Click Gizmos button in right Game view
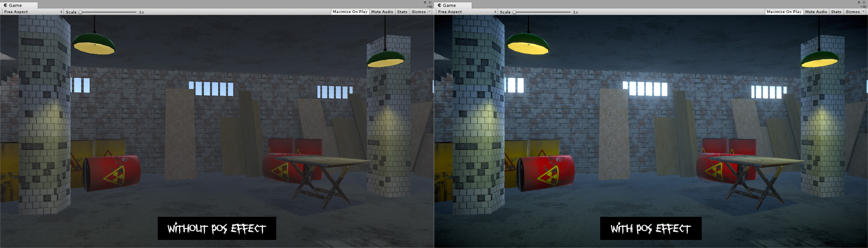This screenshot has height=248, width=868. tap(853, 12)
